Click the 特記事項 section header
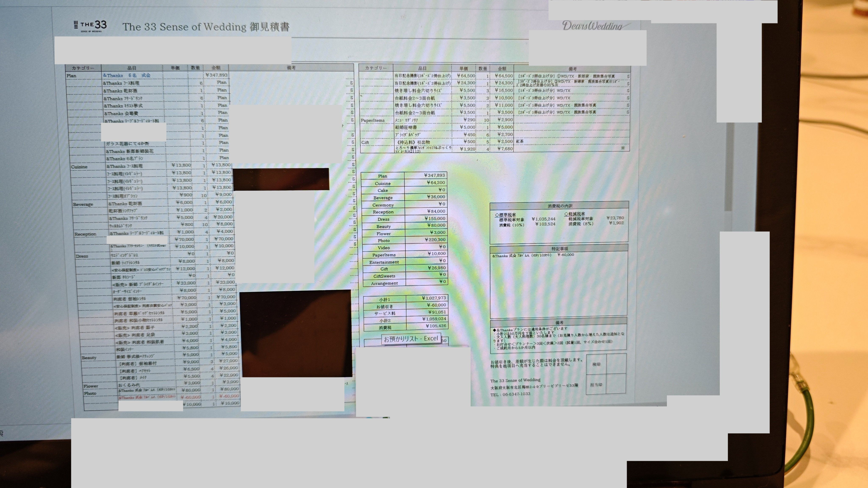The image size is (868, 488). click(x=560, y=248)
